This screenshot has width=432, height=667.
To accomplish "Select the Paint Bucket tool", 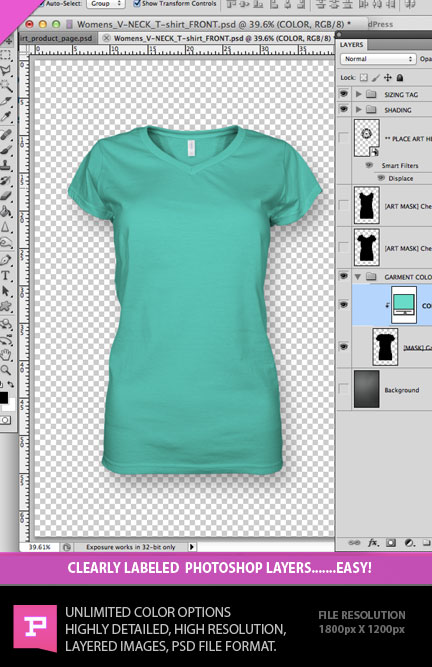I will (6, 211).
